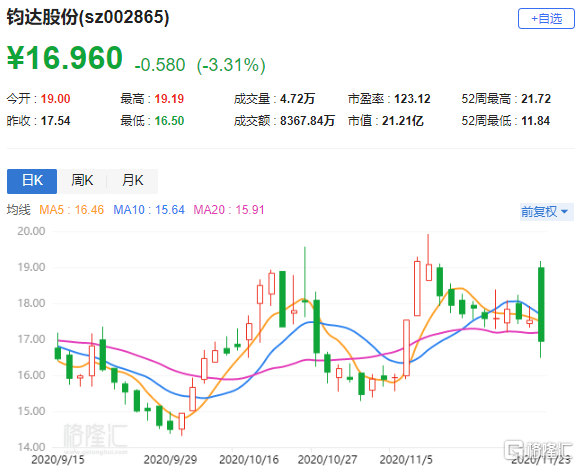
Task: Click the MA20 : 15.91 legend label
Action: [x=229, y=210]
